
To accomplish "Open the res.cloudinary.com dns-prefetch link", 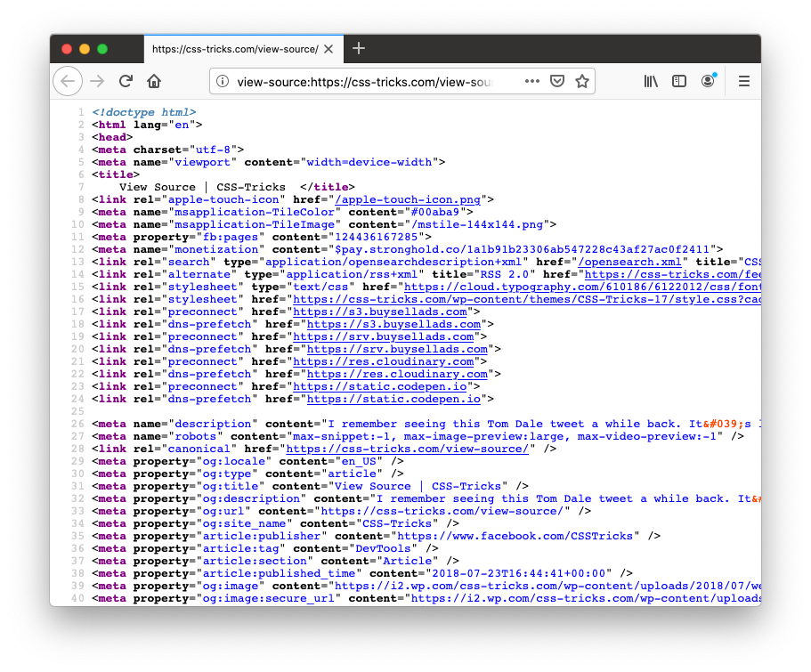I will tap(397, 374).
